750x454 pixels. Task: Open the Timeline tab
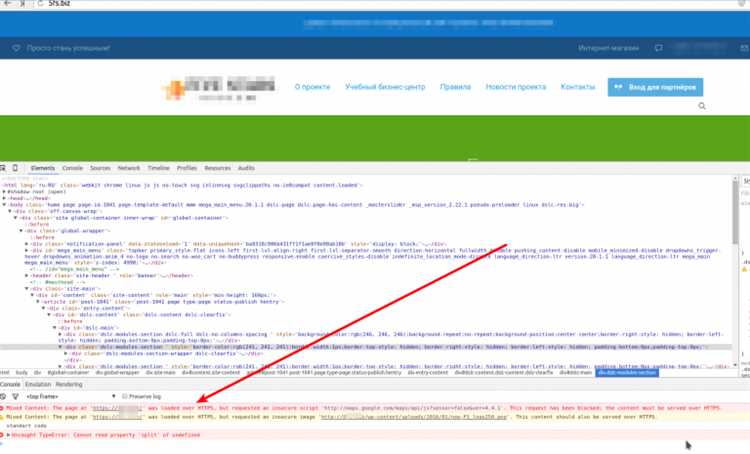pos(158,168)
